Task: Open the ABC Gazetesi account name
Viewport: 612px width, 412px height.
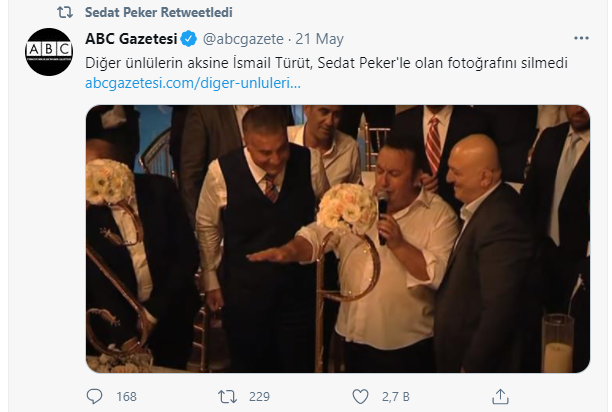Action: point(130,40)
